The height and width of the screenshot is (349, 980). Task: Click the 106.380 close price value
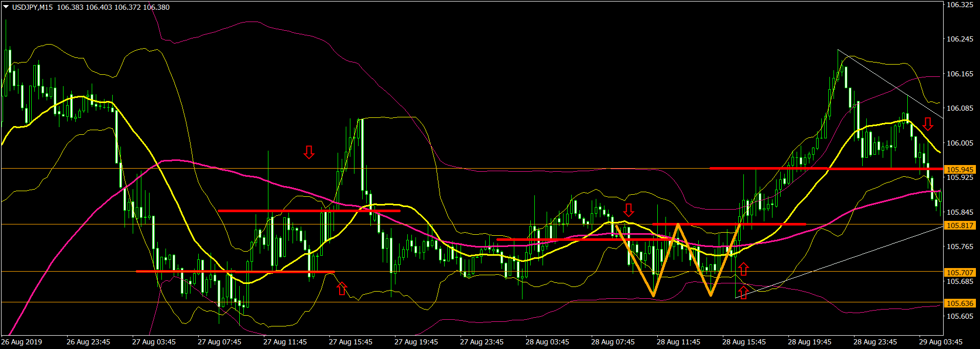(x=156, y=7)
